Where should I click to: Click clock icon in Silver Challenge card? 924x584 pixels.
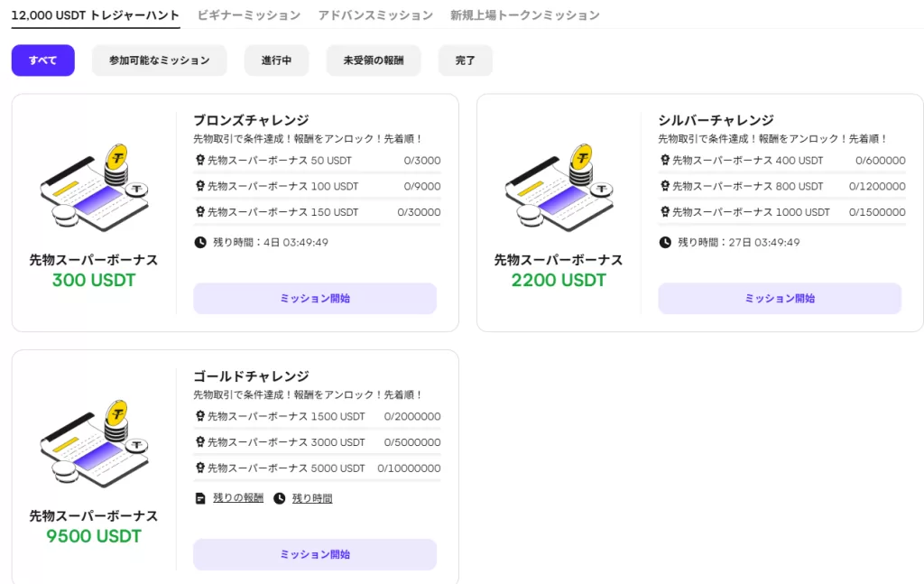[665, 242]
